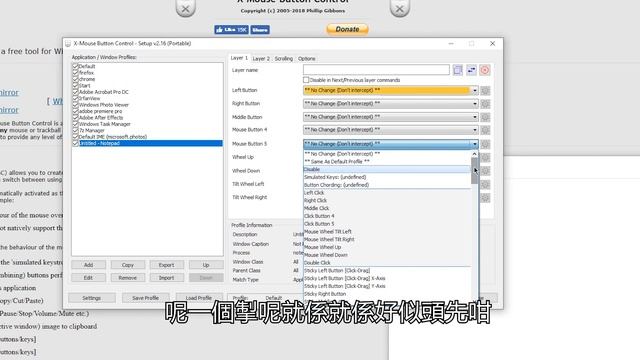Choose Middle Click from the list
640x360 pixels.
click(387, 208)
